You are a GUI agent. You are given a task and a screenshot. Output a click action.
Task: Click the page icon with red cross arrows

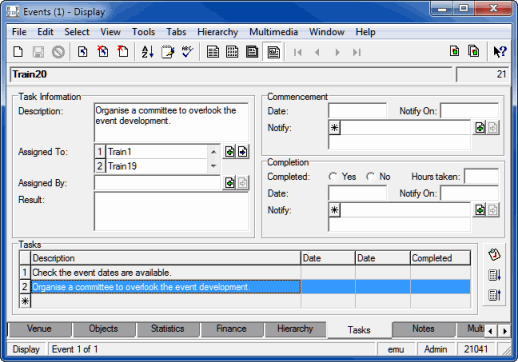tap(103, 52)
